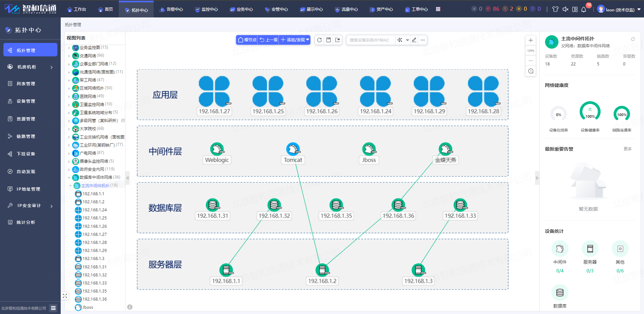
Task: Click the pencil edit icon in toolbar
Action: 414,40
